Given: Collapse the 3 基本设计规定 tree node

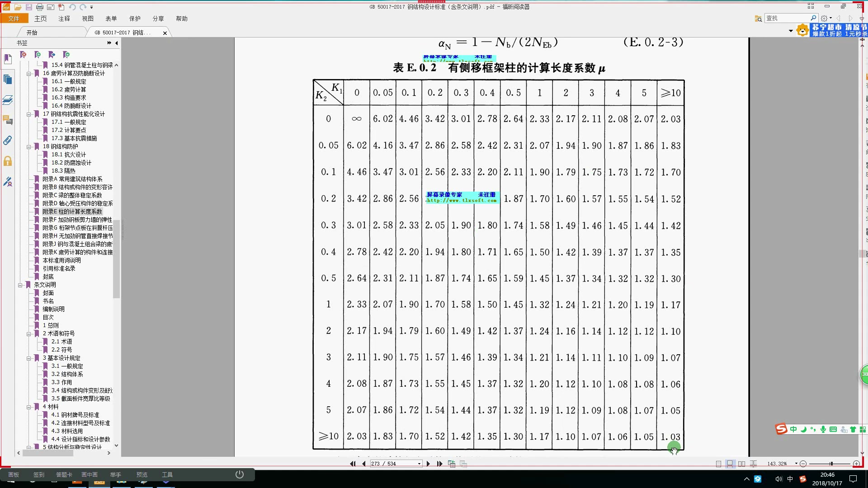Looking at the screenshot, I should point(28,358).
